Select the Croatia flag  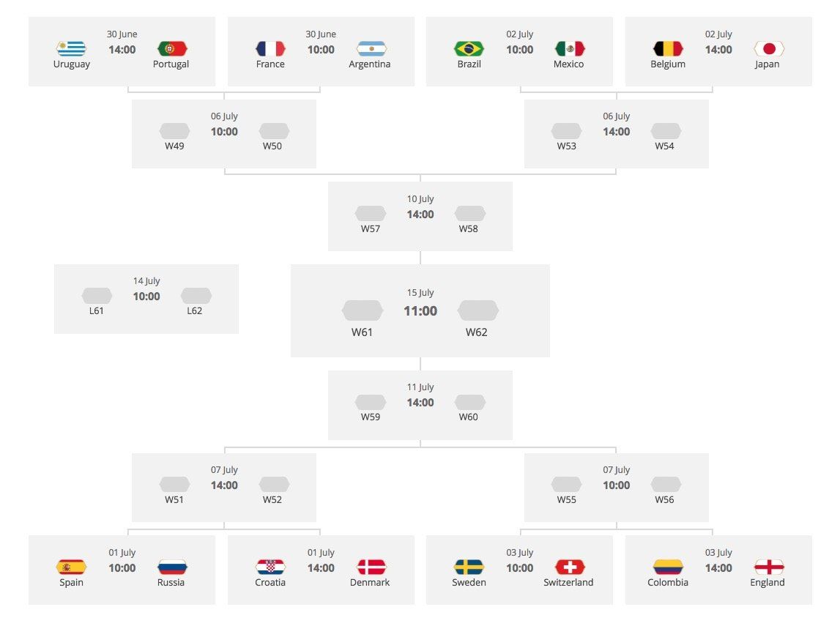pos(270,567)
